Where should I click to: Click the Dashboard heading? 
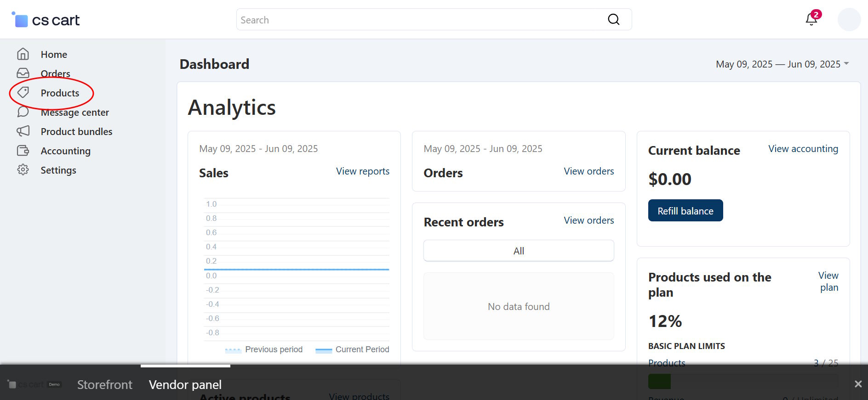214,64
